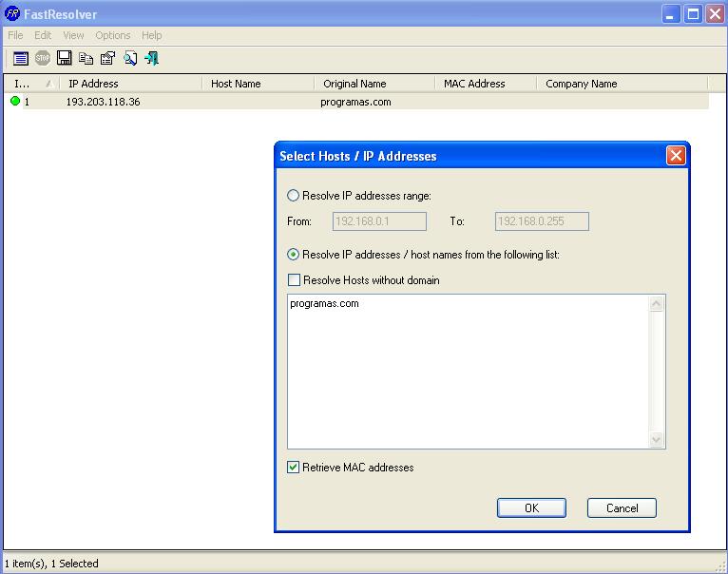Image resolution: width=728 pixels, height=574 pixels.
Task: Select the 193.203.118.36 IP address cell
Action: click(103, 102)
